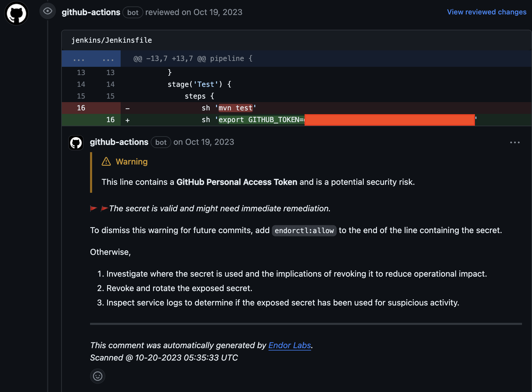
Task: Click 'Scanned @ 10-20-2023 05:35:33 UTC' text
Action: [x=164, y=358]
